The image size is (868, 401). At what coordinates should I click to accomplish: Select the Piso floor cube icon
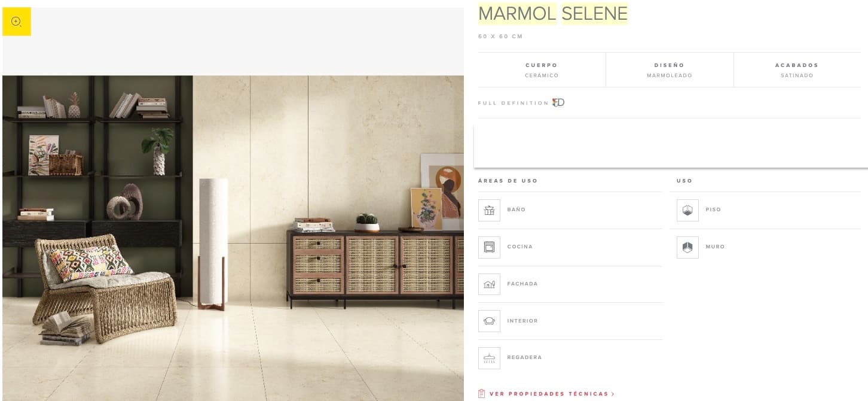[687, 210]
